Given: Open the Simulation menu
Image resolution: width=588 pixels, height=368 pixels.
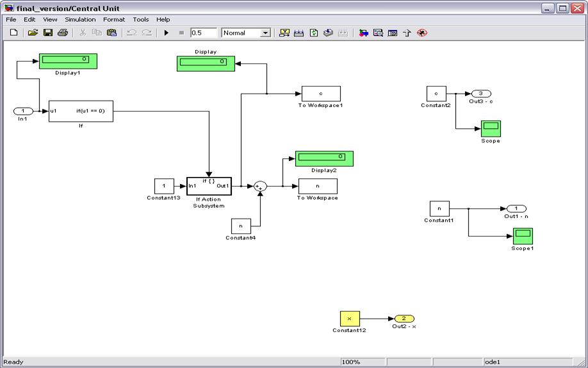Looking at the screenshot, I should click(x=80, y=19).
